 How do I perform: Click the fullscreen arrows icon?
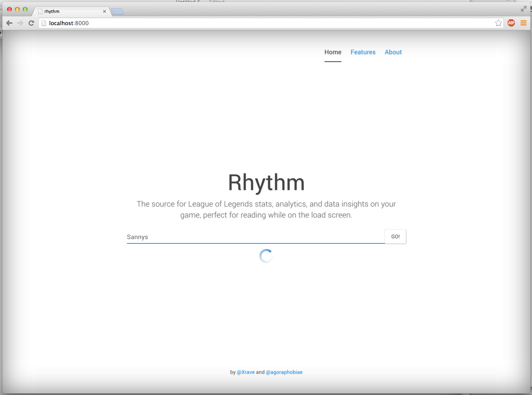[x=523, y=9]
